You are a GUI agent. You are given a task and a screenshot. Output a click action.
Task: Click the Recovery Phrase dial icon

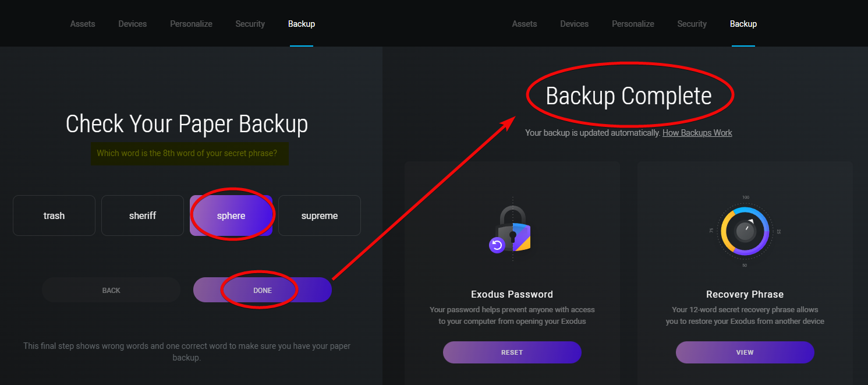tap(745, 232)
